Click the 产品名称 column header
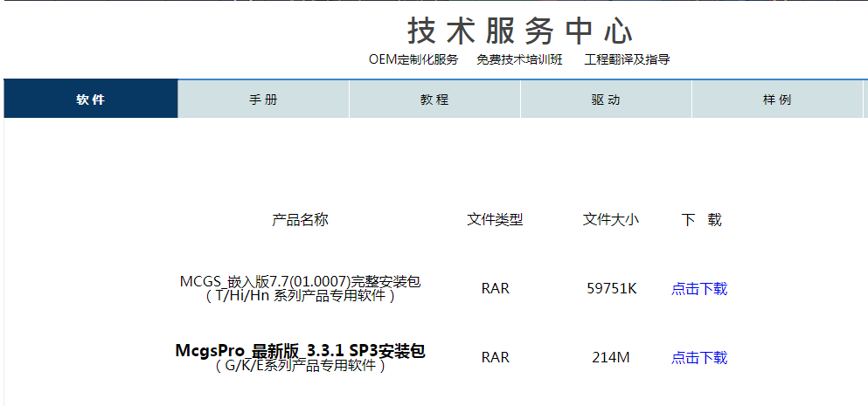This screenshot has height=406, width=868. click(300, 220)
